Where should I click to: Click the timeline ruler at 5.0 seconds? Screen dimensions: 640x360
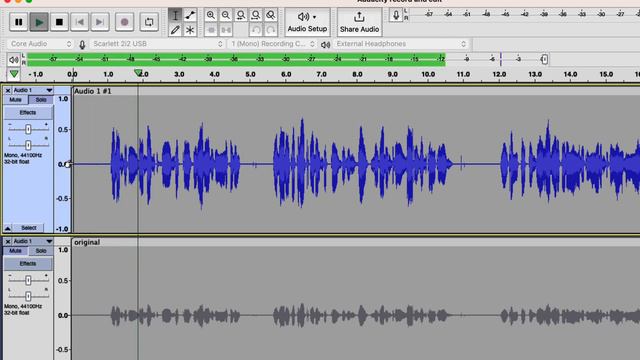pos(250,74)
